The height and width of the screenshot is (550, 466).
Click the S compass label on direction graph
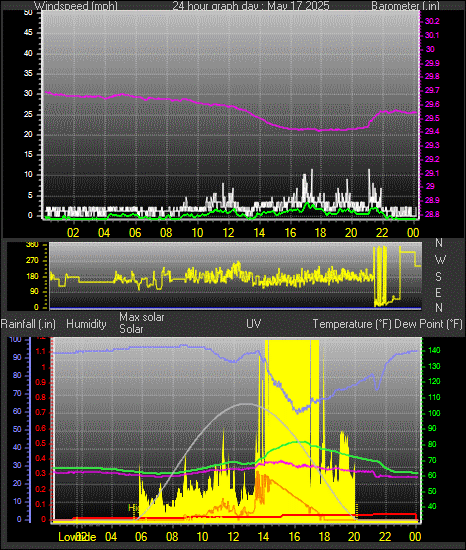click(x=438, y=277)
